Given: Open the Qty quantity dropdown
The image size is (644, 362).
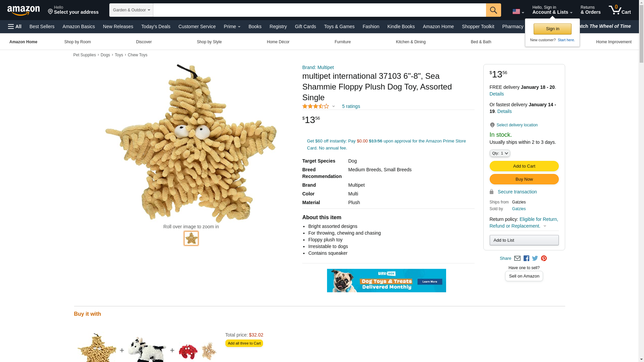Looking at the screenshot, I should pyautogui.click(x=500, y=153).
